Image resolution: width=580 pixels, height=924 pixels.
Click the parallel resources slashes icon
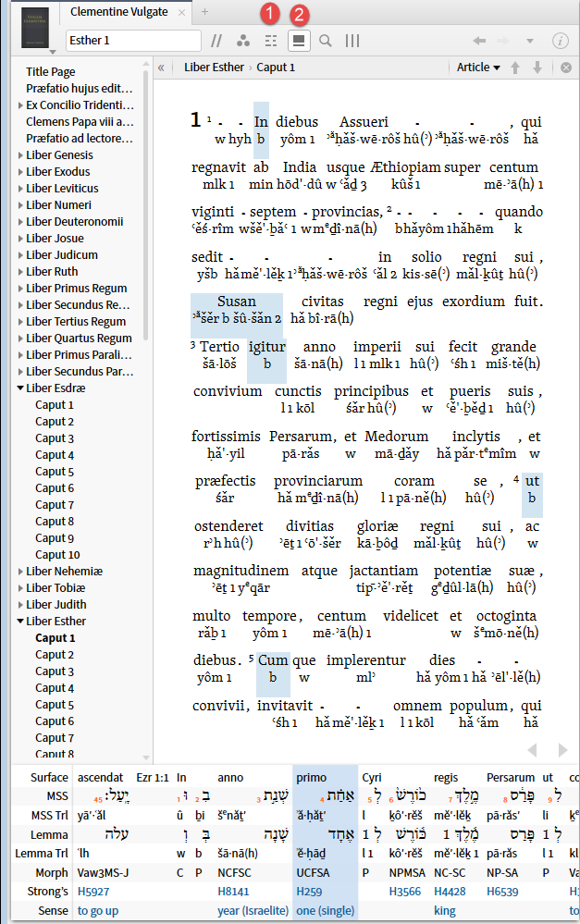[x=216, y=41]
